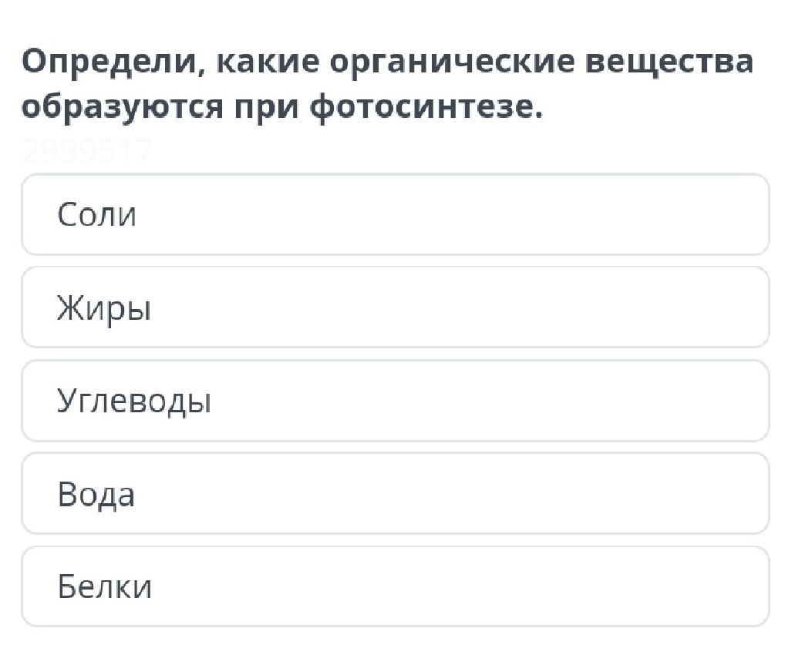Mark the Вода answer option
Viewport: 812px width, 645px height.
(395, 494)
